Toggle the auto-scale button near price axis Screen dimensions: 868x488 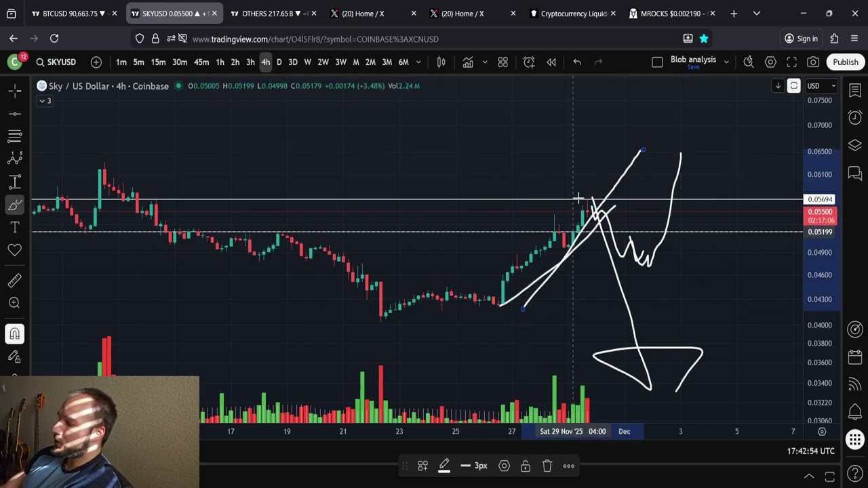793,86
